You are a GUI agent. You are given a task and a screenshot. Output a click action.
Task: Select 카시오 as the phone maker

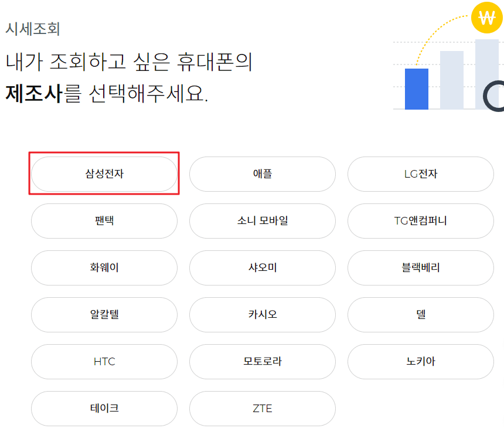[x=262, y=315]
